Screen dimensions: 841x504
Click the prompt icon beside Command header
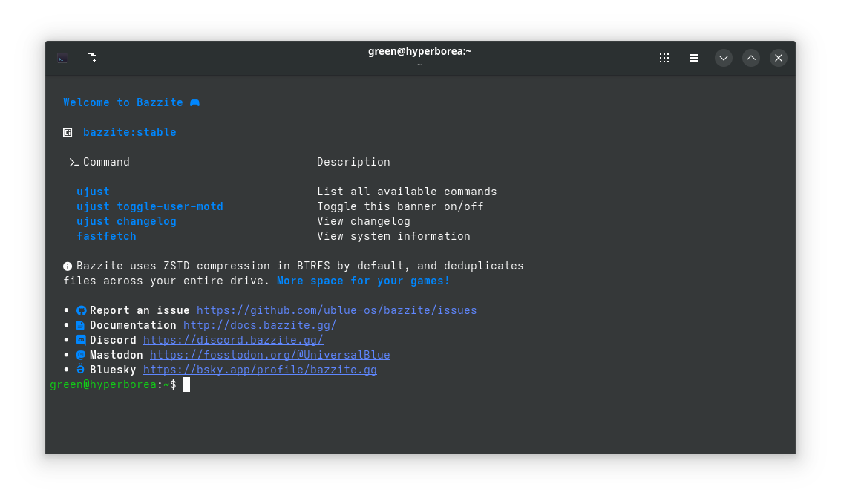tap(74, 162)
